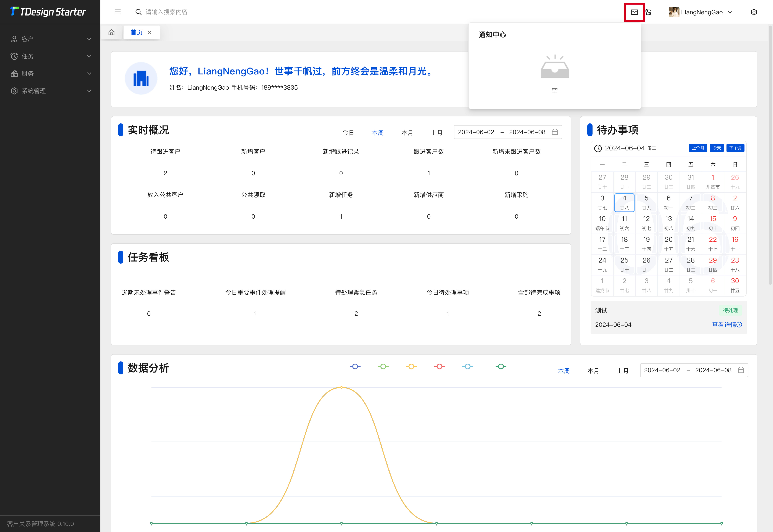The image size is (773, 532).
Task: Expand the 财务 menu chevron
Action: 89,74
